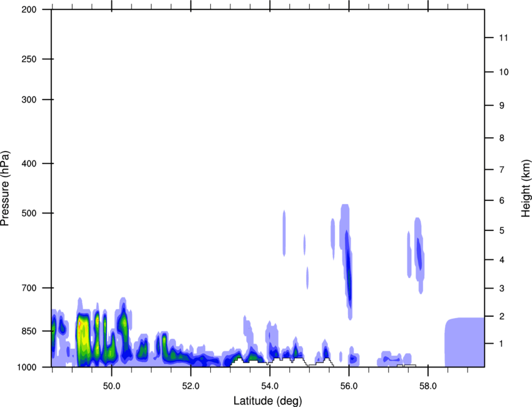Pick the 2 km height label
This screenshot has width=532, height=407.
point(502,316)
